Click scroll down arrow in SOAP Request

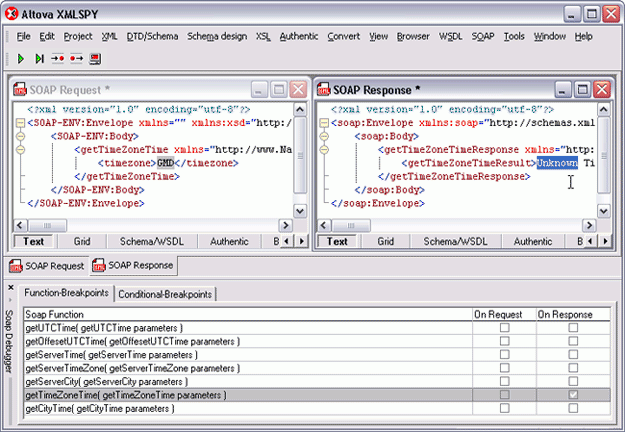[300, 210]
